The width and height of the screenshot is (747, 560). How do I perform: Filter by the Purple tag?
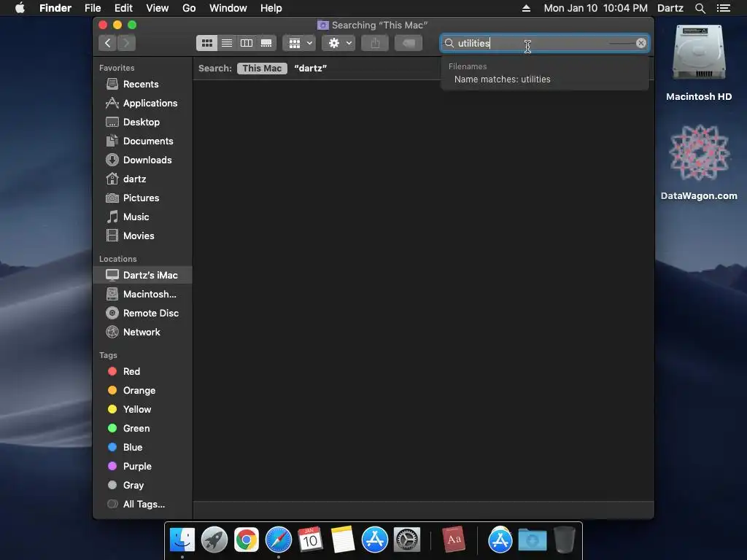142,467
